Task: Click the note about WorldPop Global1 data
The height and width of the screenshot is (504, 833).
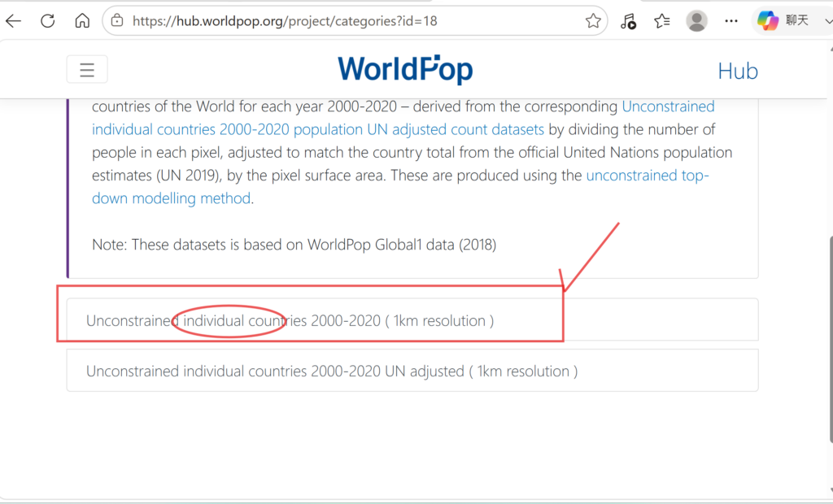Action: tap(294, 245)
